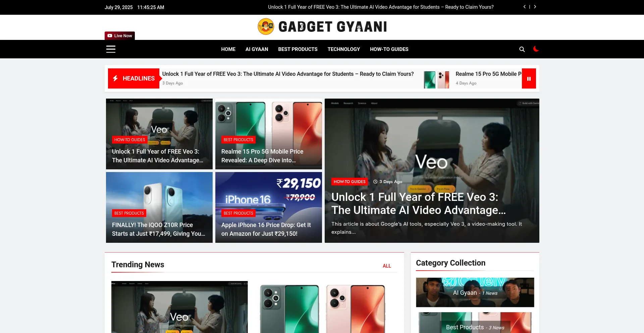644x333 pixels.
Task: Click the 3 Days Ago clock date on featured card
Action: click(x=388, y=182)
